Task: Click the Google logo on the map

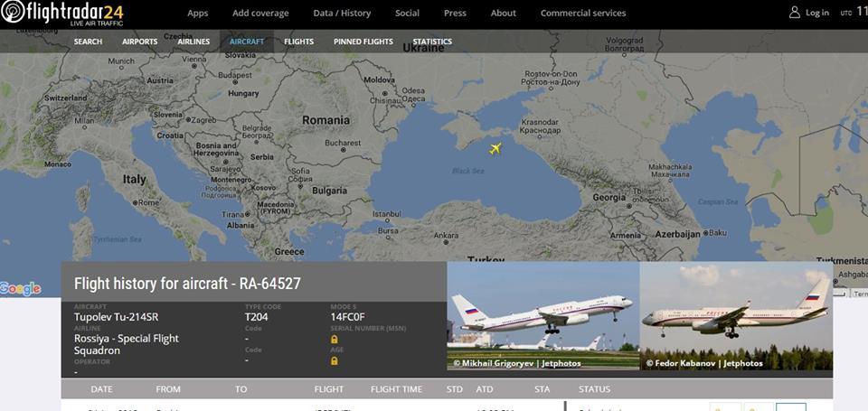Action: tap(21, 288)
